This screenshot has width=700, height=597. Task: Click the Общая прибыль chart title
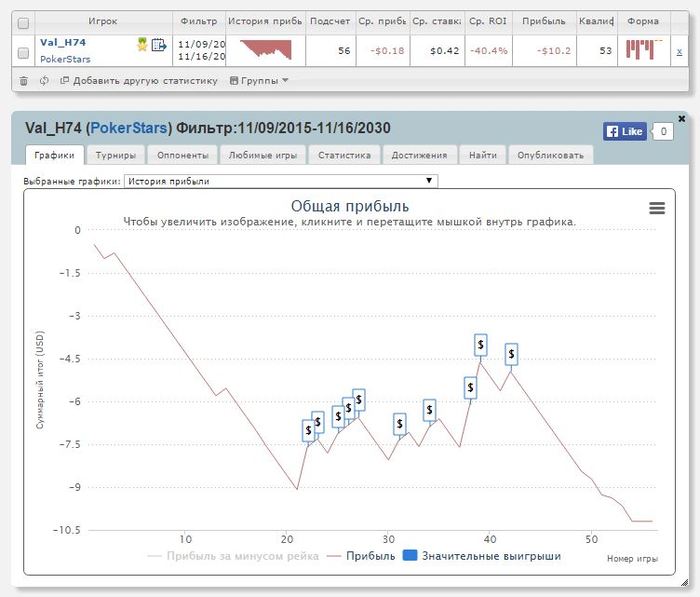coord(350,206)
